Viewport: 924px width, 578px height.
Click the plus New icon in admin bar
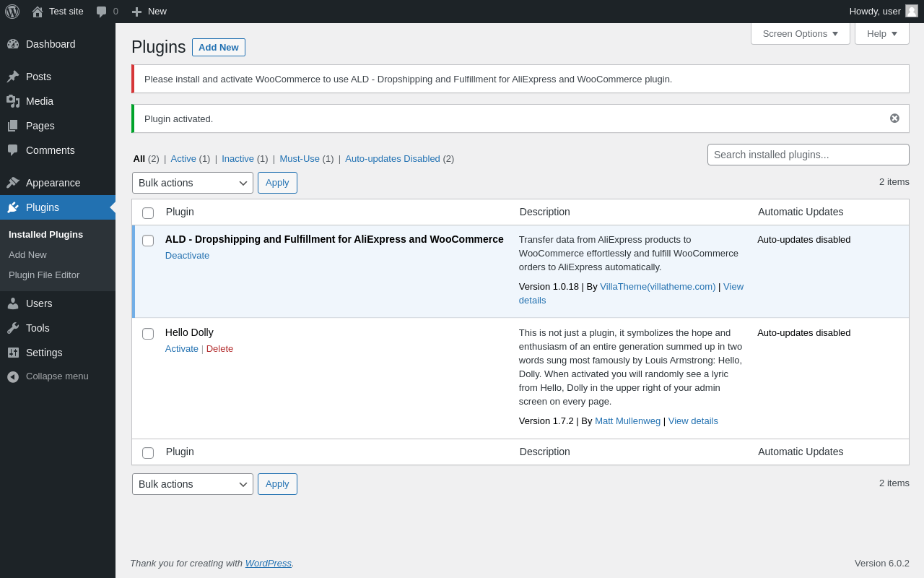136,12
